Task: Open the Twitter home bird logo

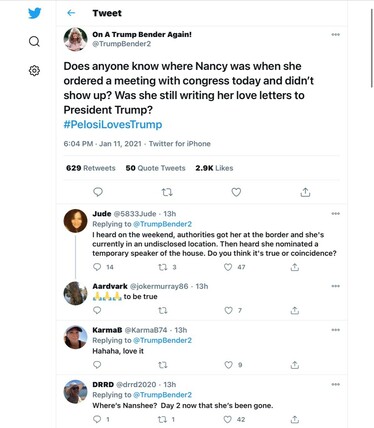Action: pos(34,13)
